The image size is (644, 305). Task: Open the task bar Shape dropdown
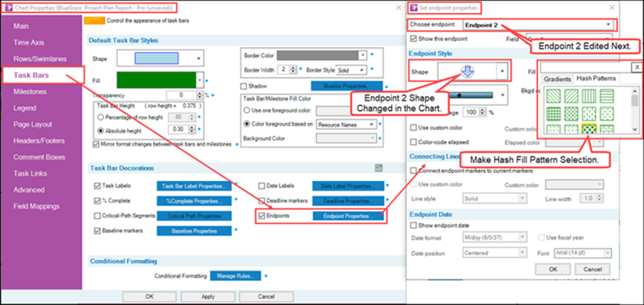tap(160, 59)
